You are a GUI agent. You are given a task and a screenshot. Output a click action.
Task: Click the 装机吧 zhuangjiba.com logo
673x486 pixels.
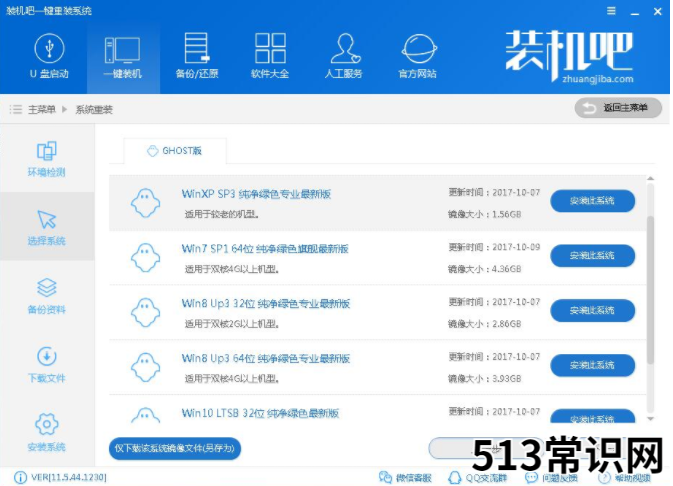click(569, 56)
